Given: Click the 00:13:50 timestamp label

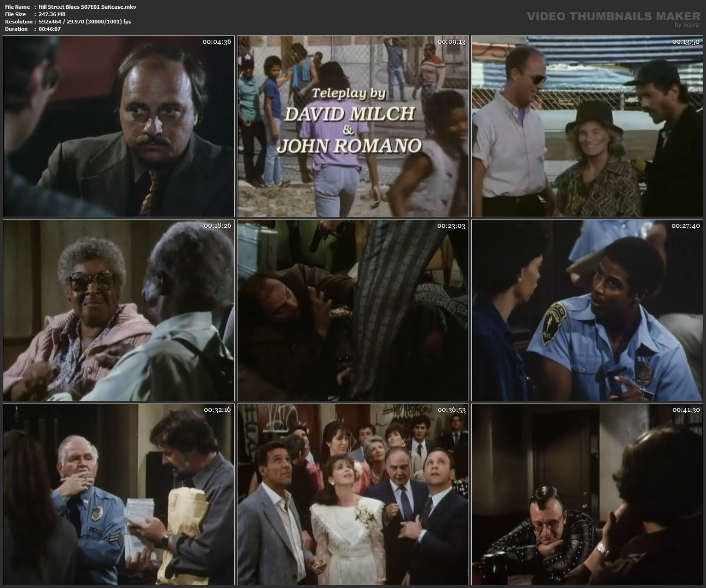Looking at the screenshot, I should point(686,42).
